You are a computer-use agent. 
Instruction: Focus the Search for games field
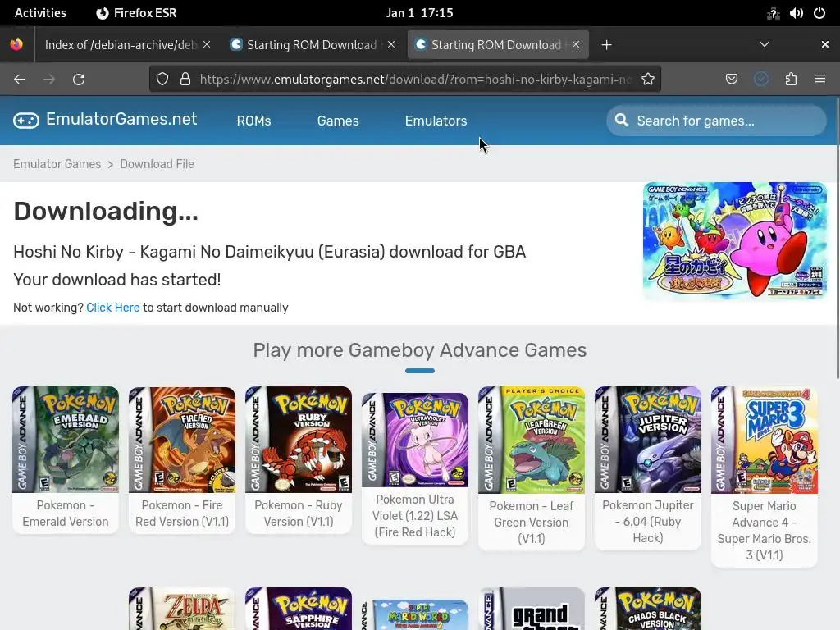pos(716,121)
